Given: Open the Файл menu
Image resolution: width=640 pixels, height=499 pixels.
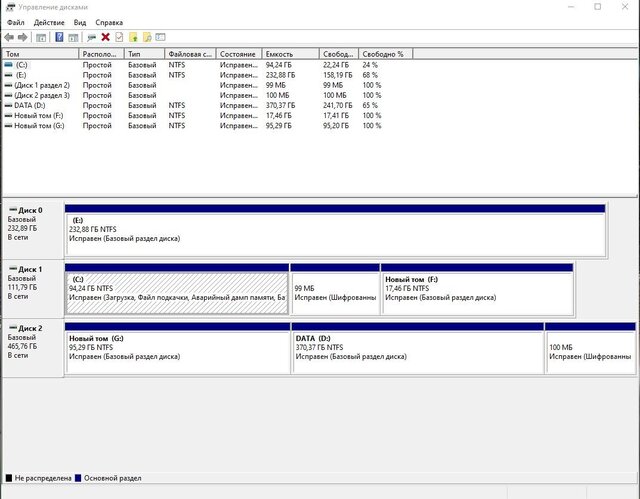Looking at the screenshot, I should 16,22.
